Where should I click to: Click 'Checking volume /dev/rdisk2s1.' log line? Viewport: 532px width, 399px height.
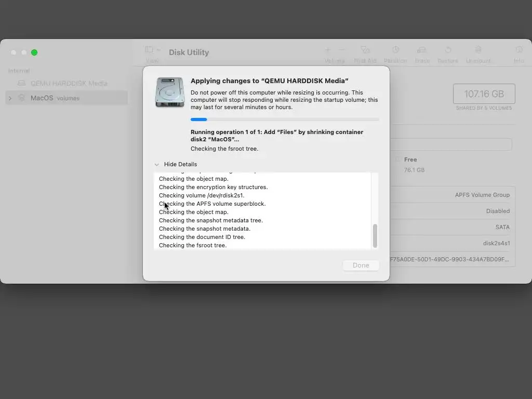pos(202,195)
